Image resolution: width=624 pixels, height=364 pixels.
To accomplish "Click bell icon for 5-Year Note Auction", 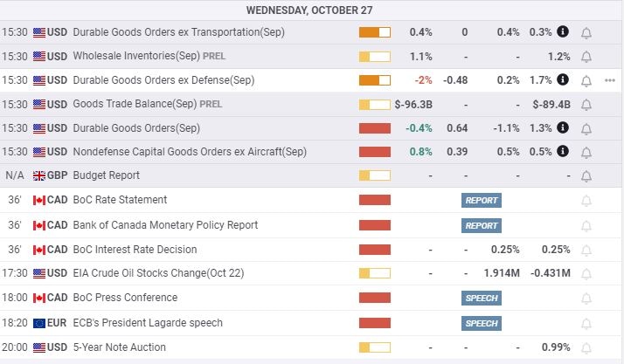I will click(586, 347).
